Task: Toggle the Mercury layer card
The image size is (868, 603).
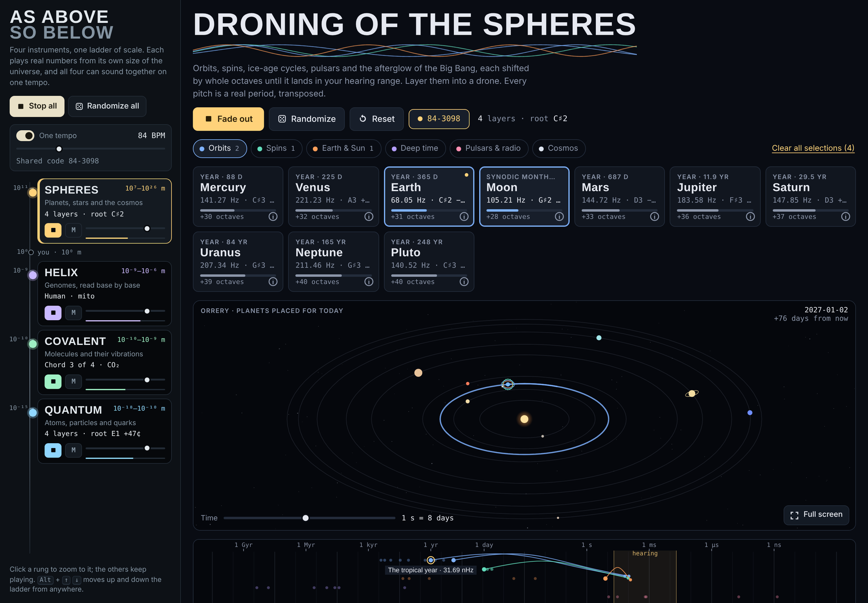Action: (238, 197)
